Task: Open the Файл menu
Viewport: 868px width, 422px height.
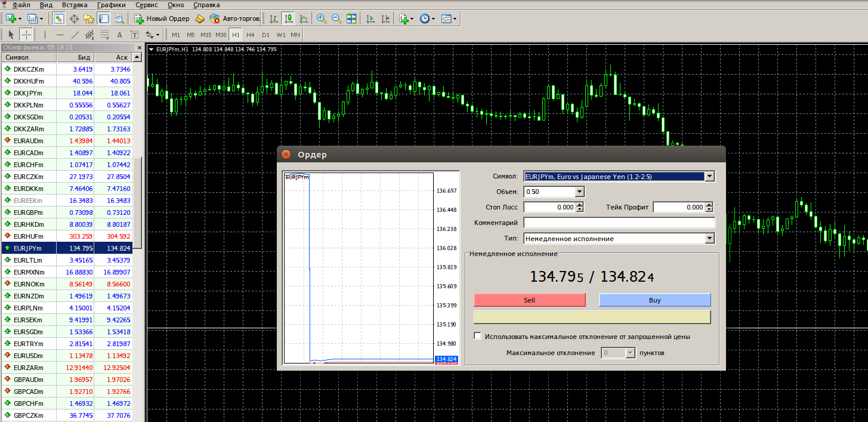Action: [21, 5]
